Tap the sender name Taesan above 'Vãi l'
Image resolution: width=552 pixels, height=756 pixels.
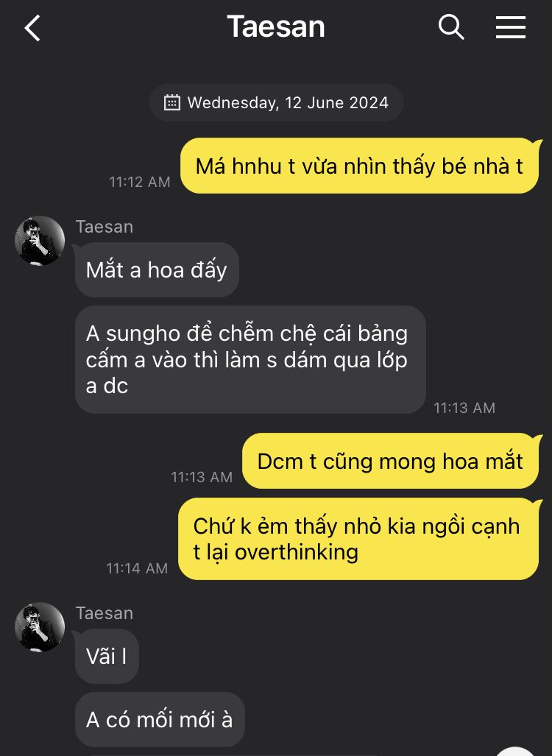[105, 613]
